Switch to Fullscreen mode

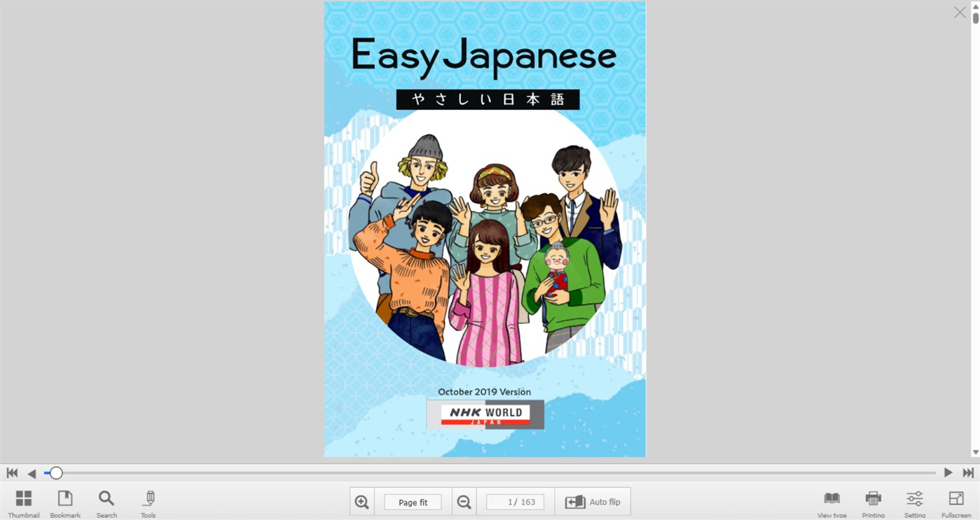[x=956, y=503]
